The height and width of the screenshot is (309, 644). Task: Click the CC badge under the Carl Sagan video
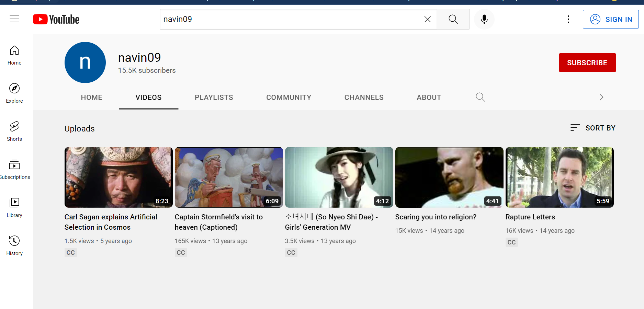pyautogui.click(x=70, y=253)
